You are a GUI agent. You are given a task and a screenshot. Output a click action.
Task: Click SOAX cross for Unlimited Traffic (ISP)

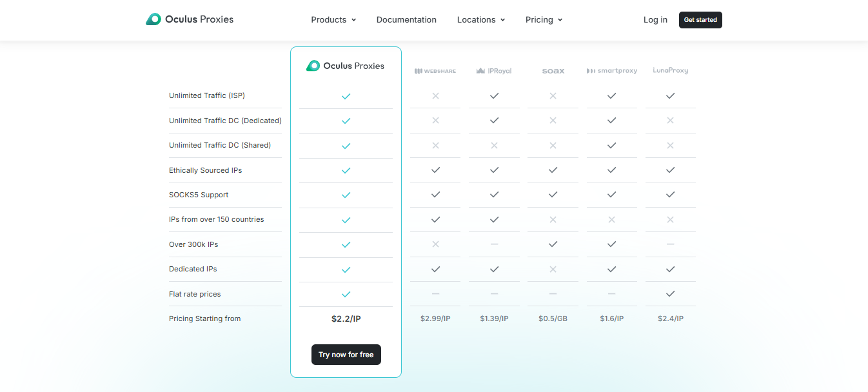pyautogui.click(x=553, y=95)
